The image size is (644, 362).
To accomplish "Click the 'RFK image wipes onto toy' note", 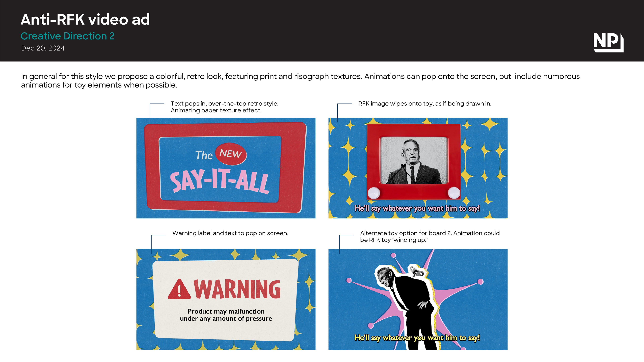I will 425,104.
